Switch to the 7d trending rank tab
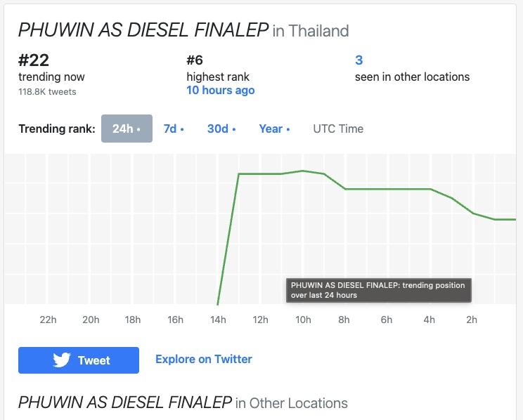 coord(173,129)
